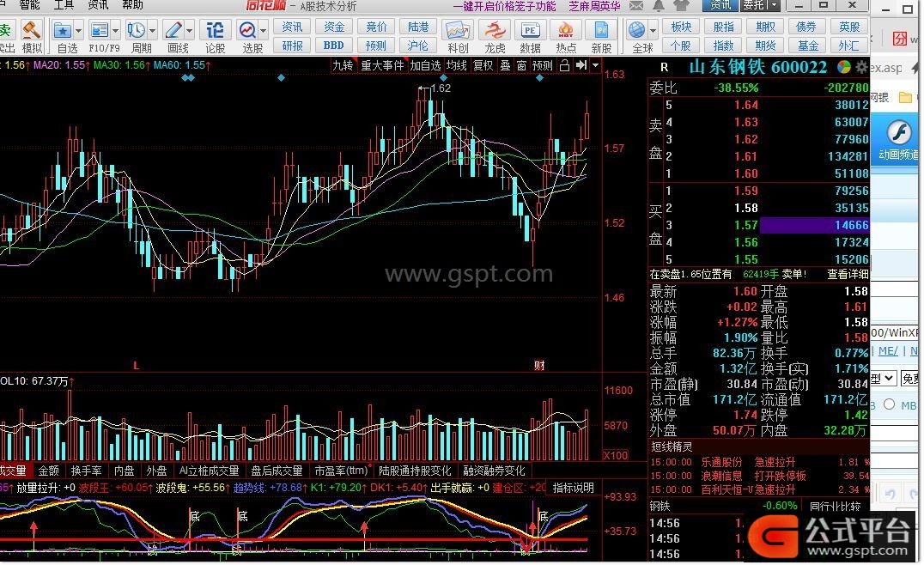Image resolution: width=924 pixels, height=565 pixels.
Task: Click the 加自选 add to watchlist button
Action: pos(425,65)
